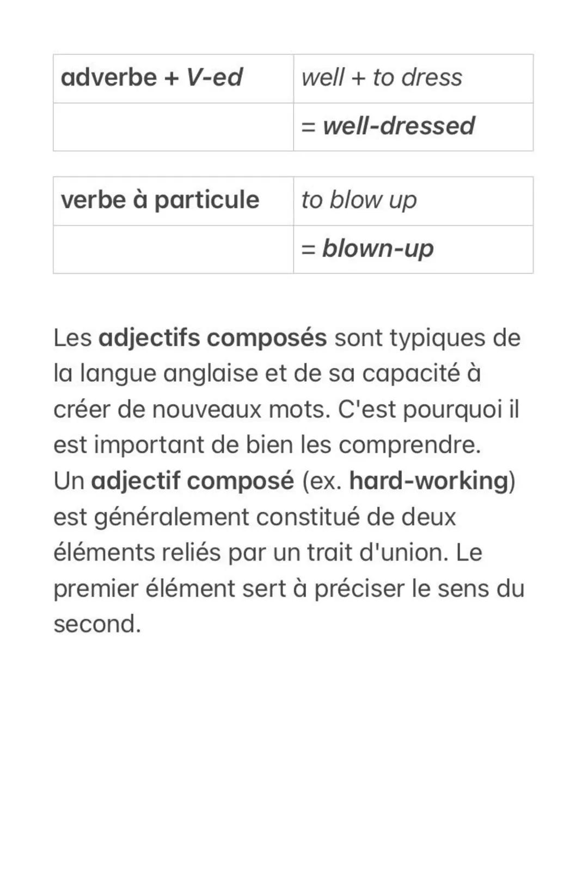Screen dimensions: 588x892
Task: Click the bold singular "adjectif composé" text
Action: [x=192, y=481]
